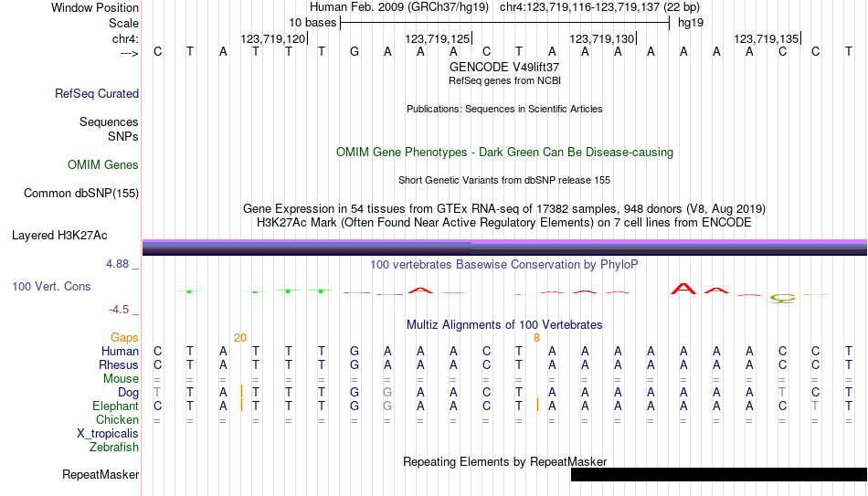Open Layered H3K27Ac track settings
The width and height of the screenshot is (868, 496).
pyautogui.click(x=59, y=236)
